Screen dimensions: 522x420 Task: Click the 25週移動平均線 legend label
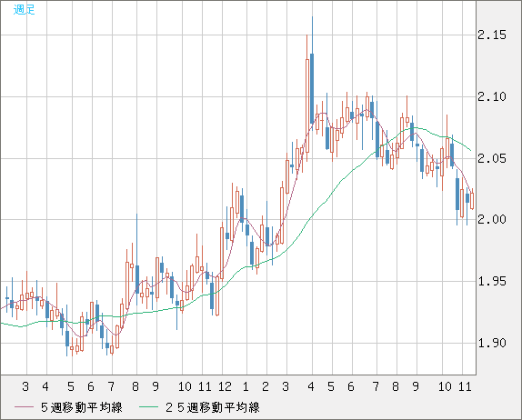pos(213,407)
